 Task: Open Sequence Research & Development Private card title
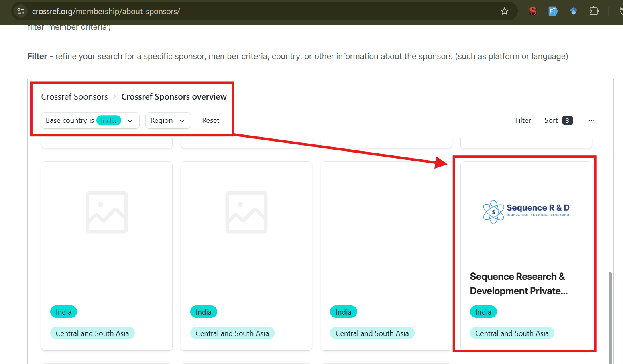point(519,284)
